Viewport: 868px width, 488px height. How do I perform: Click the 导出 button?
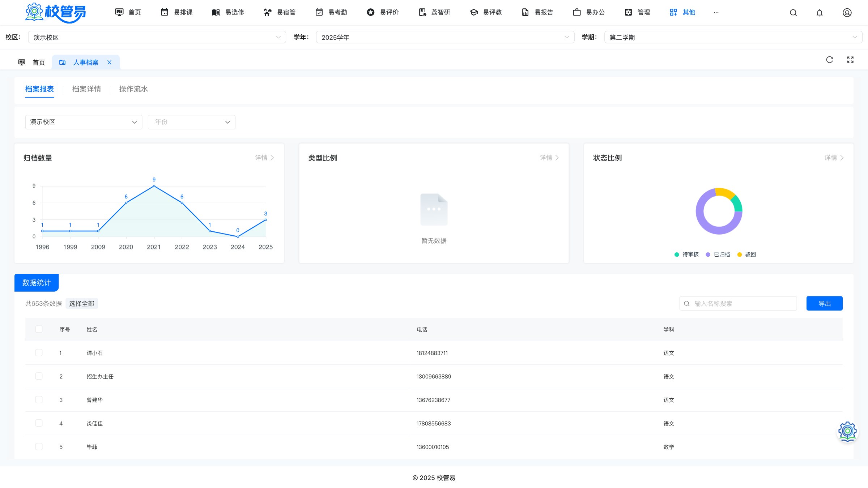(824, 304)
